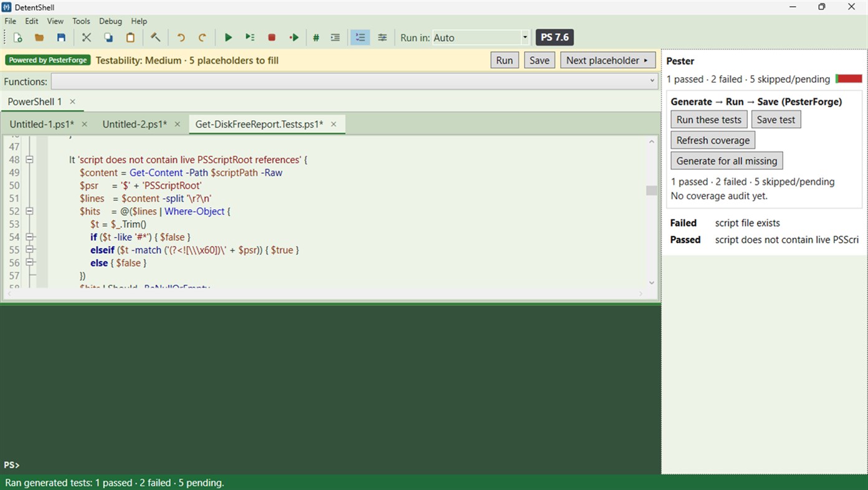
Task: Open the Debug menu
Action: [110, 21]
